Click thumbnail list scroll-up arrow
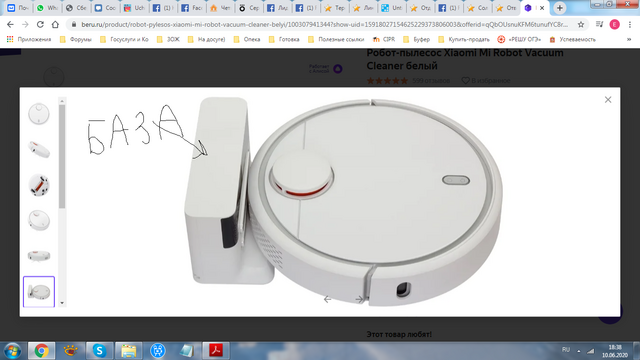The height and width of the screenshot is (360, 640). tap(62, 101)
